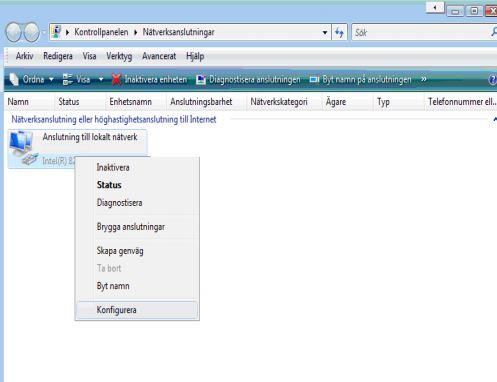This screenshot has height=382, width=497.
Task: Sort by the Typ column header
Action: tap(399, 102)
